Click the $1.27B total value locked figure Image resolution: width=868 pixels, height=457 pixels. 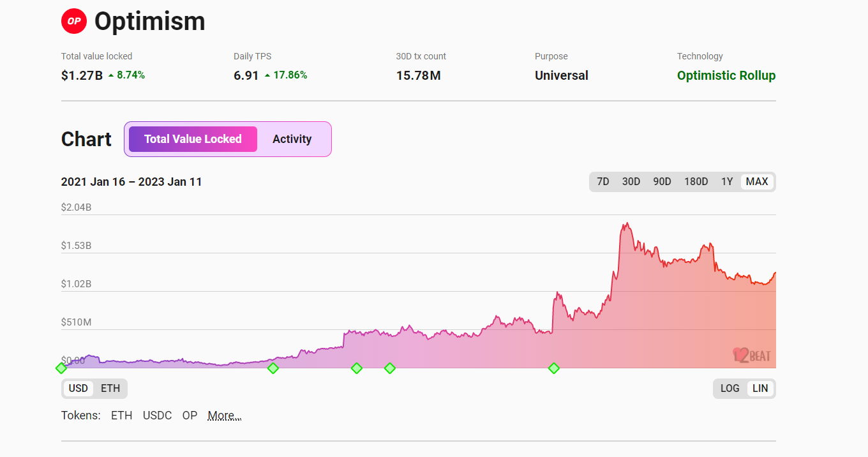click(82, 75)
